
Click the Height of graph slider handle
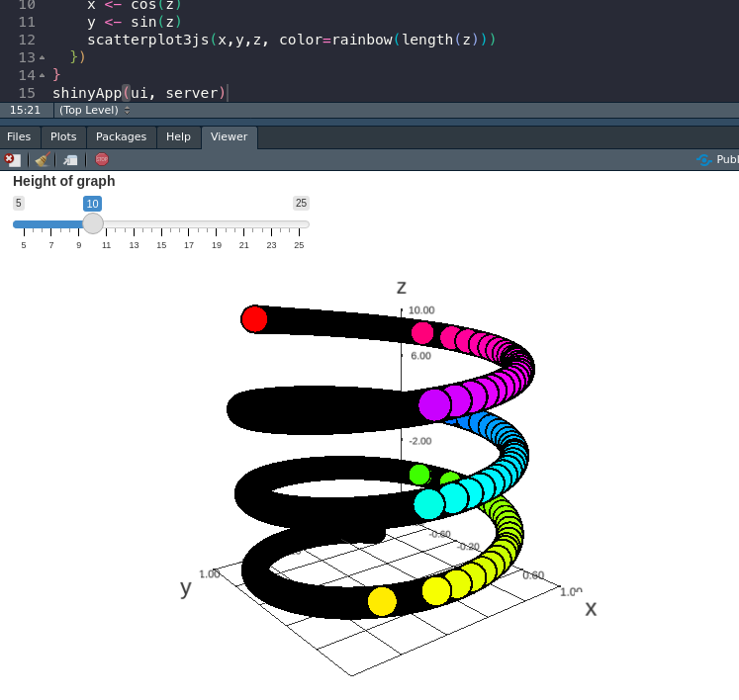coord(93,224)
